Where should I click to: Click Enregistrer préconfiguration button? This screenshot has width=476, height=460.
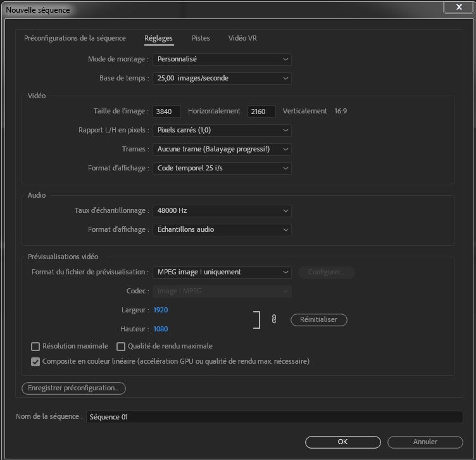click(73, 388)
